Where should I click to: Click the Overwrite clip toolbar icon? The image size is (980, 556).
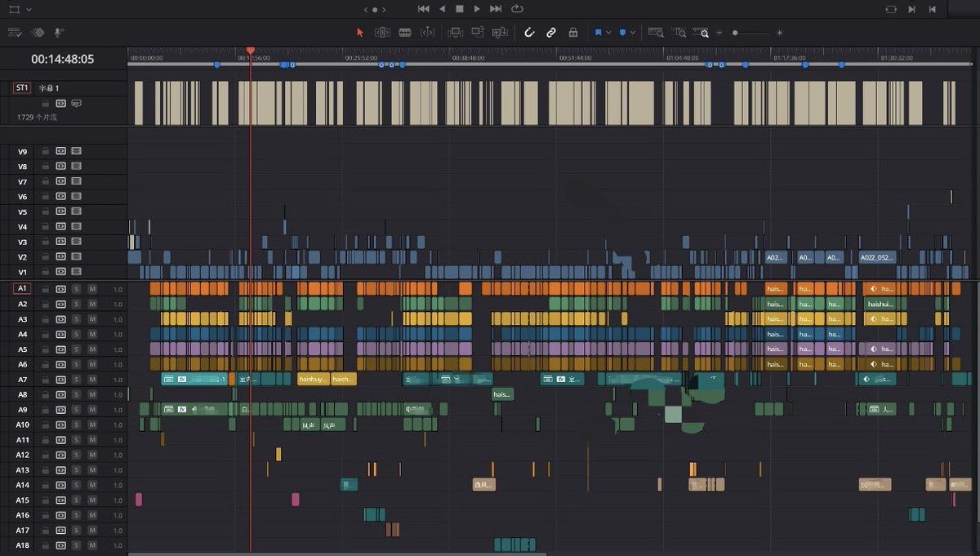coord(479,33)
